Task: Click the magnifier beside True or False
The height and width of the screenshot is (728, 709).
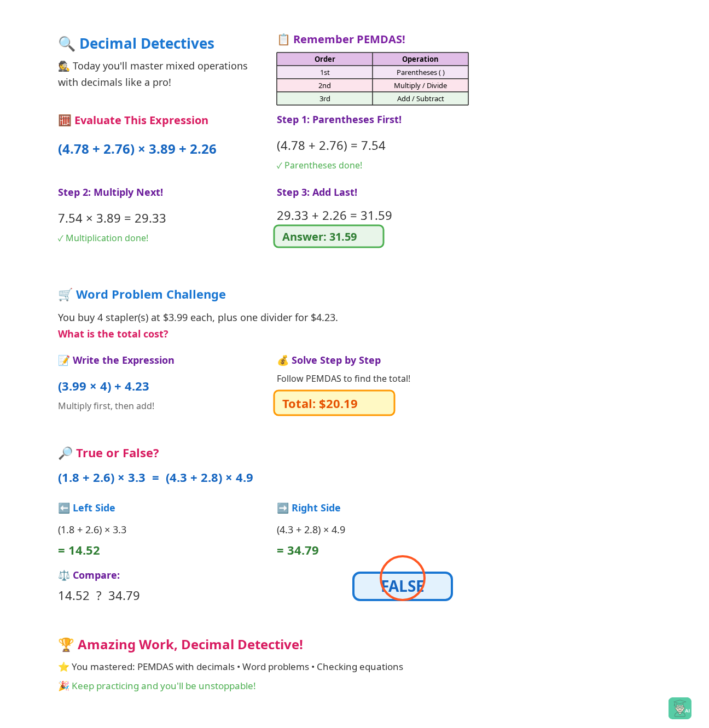Action: 65,453
